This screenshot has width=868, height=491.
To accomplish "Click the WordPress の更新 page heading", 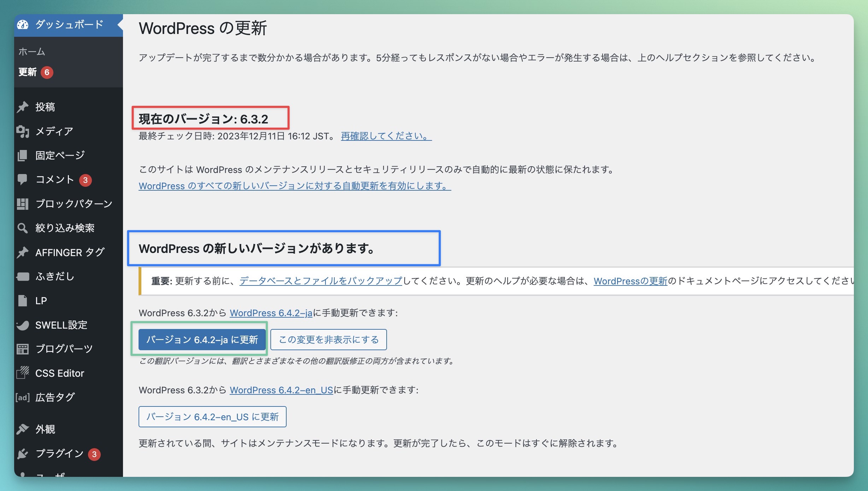I will 203,28.
